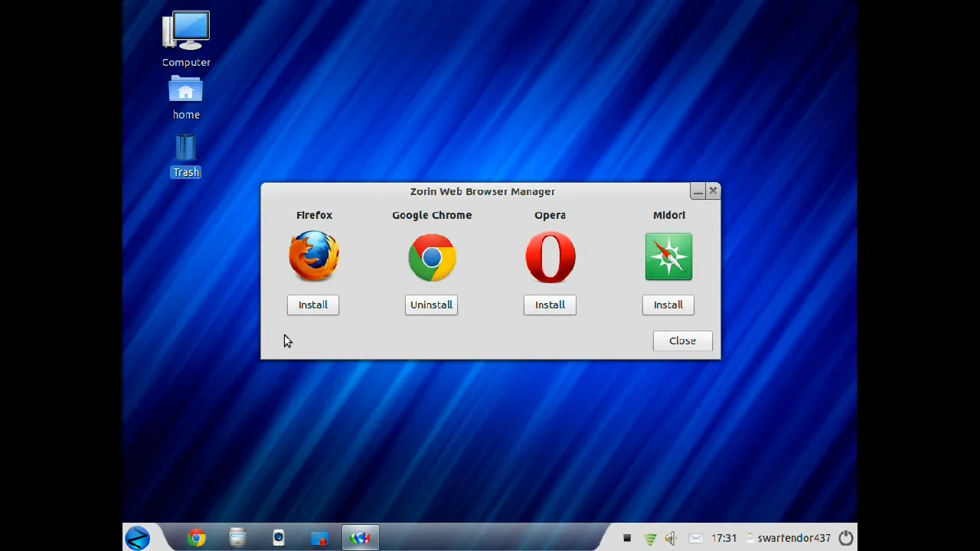Open the home folder desktop icon

[x=185, y=98]
